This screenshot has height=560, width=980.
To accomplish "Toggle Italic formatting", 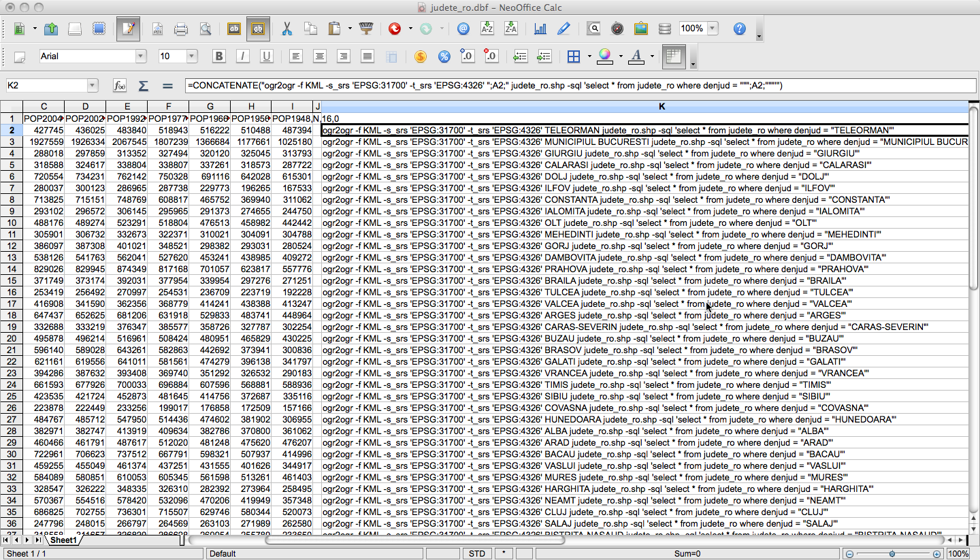I will point(242,56).
